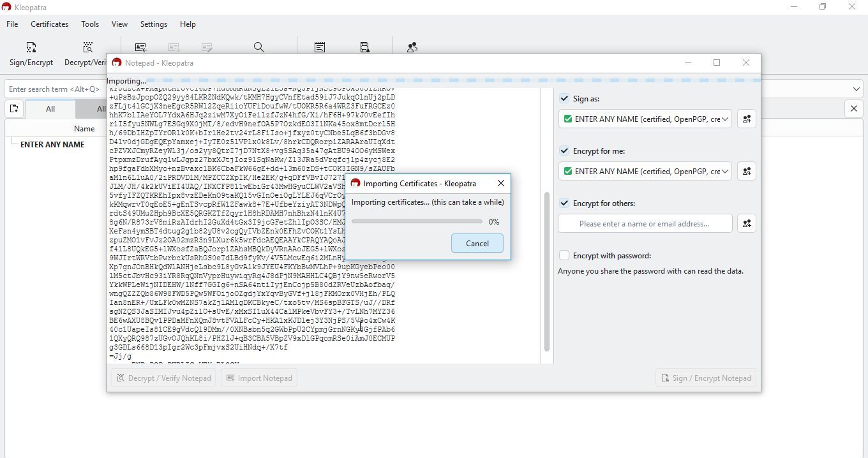
Task: Click the Certify toolbar icon
Action: pyautogui.click(x=207, y=47)
